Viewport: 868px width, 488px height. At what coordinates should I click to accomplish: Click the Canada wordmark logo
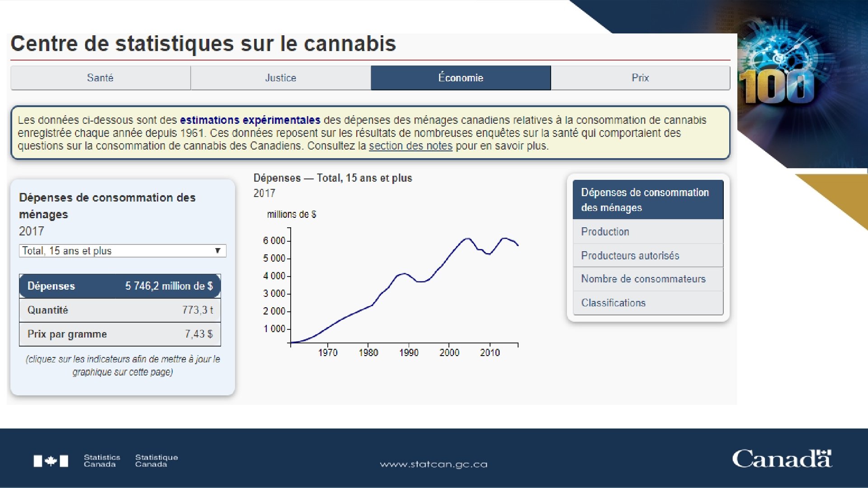pos(782,459)
